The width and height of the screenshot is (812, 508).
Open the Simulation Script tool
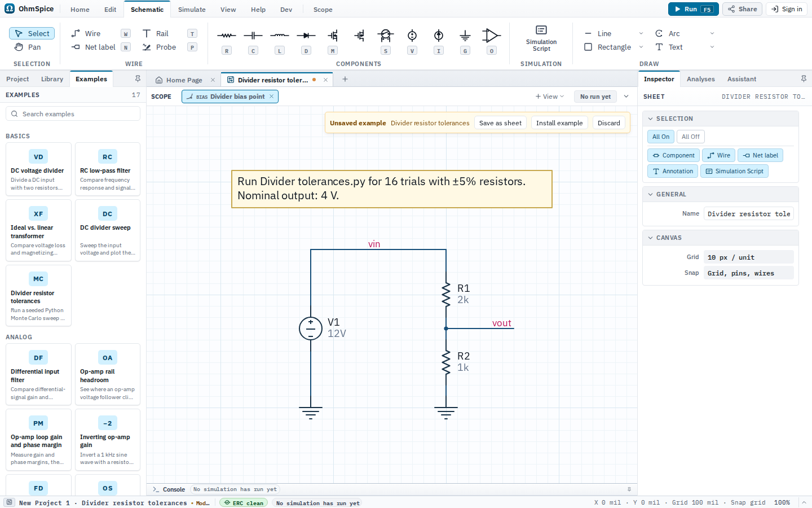point(541,38)
